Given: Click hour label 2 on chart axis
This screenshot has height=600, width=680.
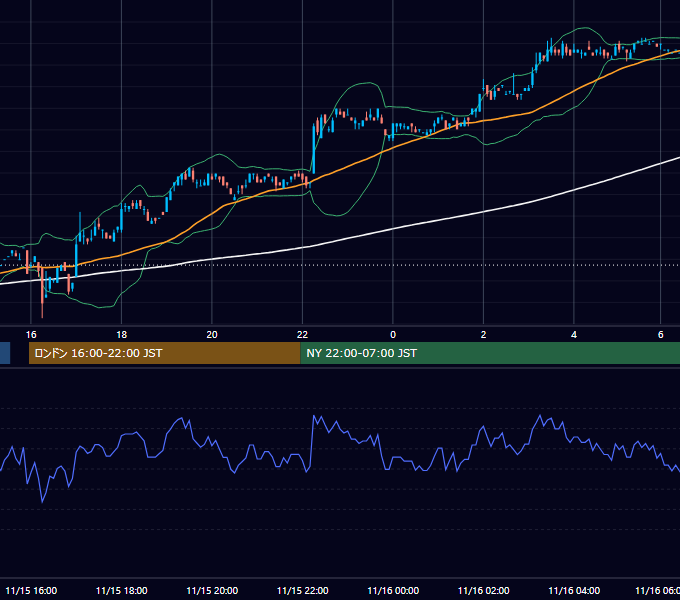Looking at the screenshot, I should [x=483, y=335].
